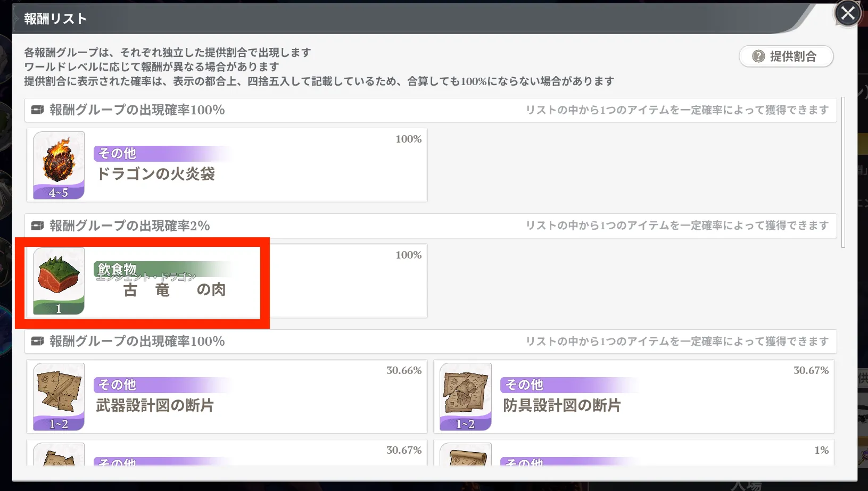Click the 防具設計図の断片 item name

(562, 406)
